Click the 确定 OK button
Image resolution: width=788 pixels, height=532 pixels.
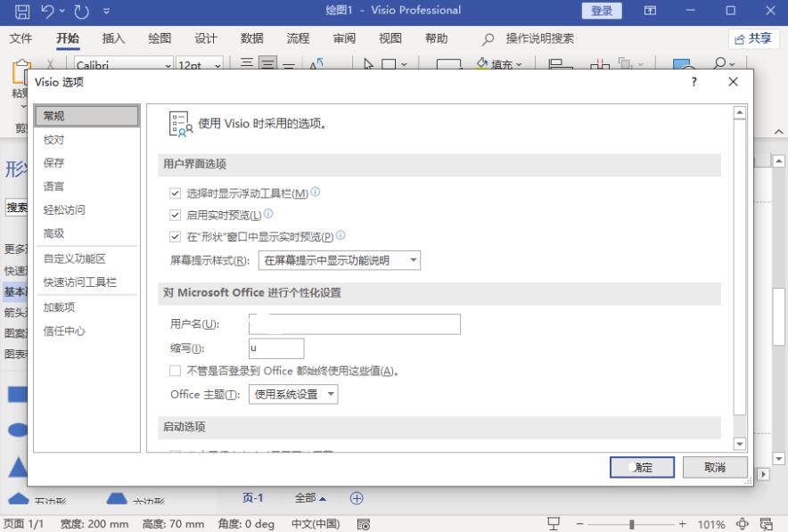click(x=642, y=467)
